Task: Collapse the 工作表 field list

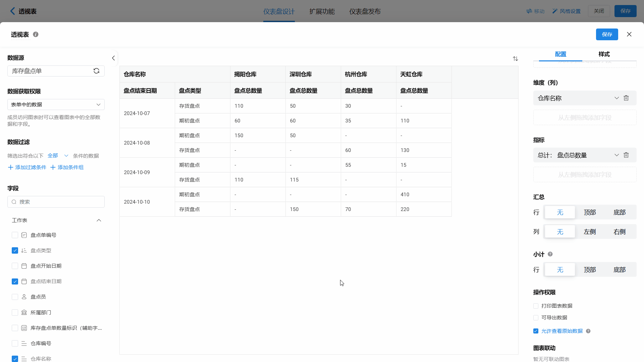Action: pos(99,220)
